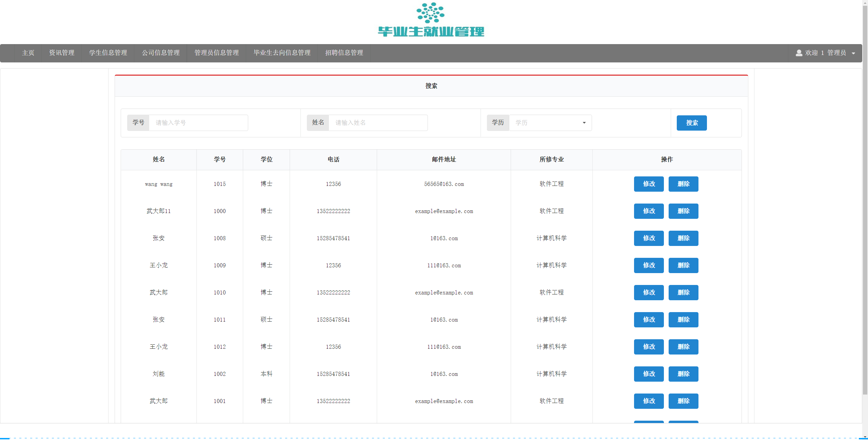The image size is (868, 440).
Task: Click the 邮件地址 column header
Action: 444,159
